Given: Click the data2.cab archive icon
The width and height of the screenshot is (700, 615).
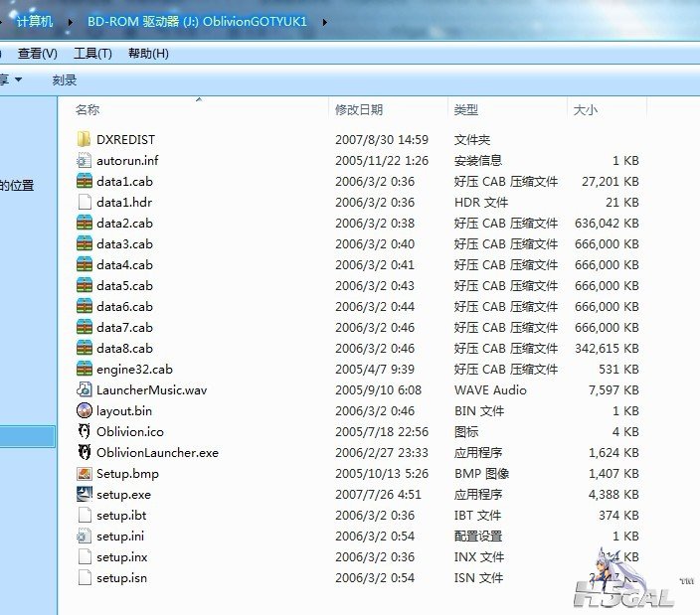Looking at the screenshot, I should click(84, 223).
